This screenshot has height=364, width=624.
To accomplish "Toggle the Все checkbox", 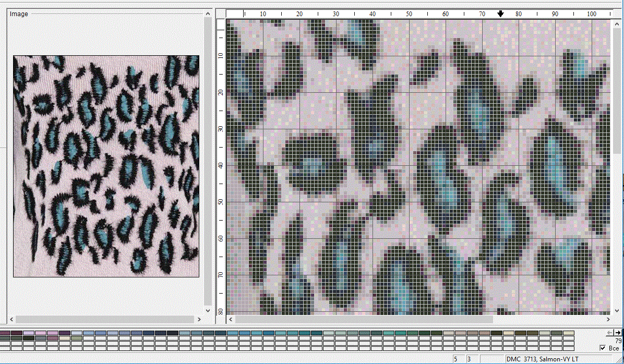I will coord(603,348).
